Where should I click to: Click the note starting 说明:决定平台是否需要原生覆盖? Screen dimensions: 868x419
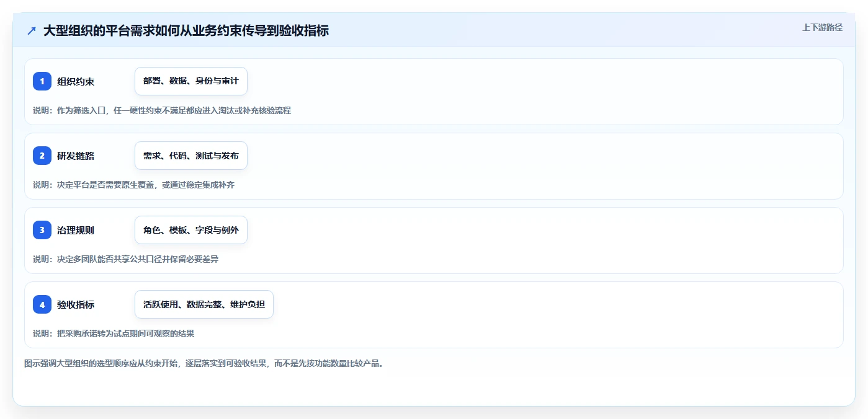click(x=133, y=185)
